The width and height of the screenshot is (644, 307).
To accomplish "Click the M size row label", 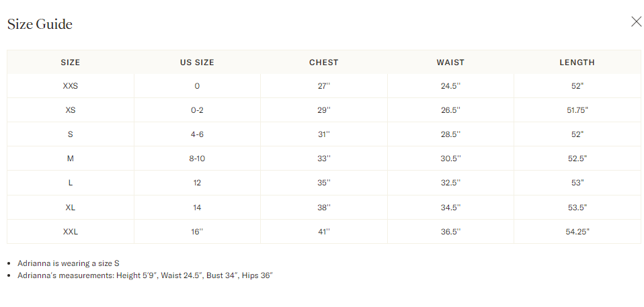I will (71, 159).
